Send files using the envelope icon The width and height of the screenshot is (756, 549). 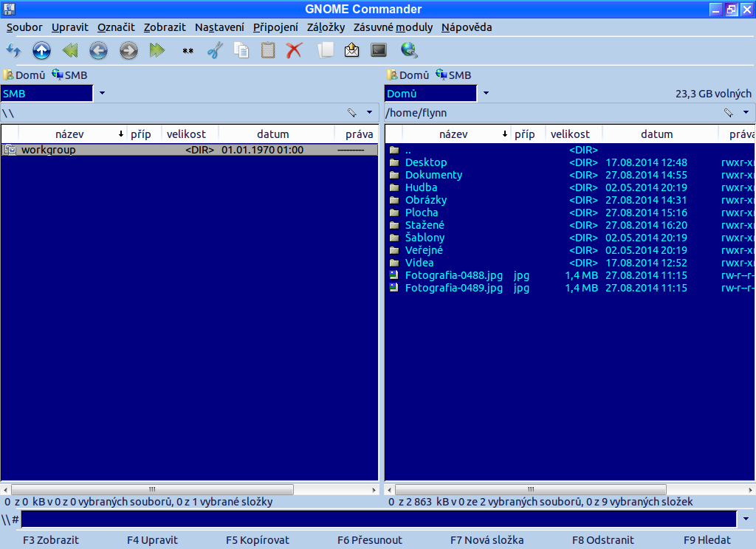(x=352, y=50)
